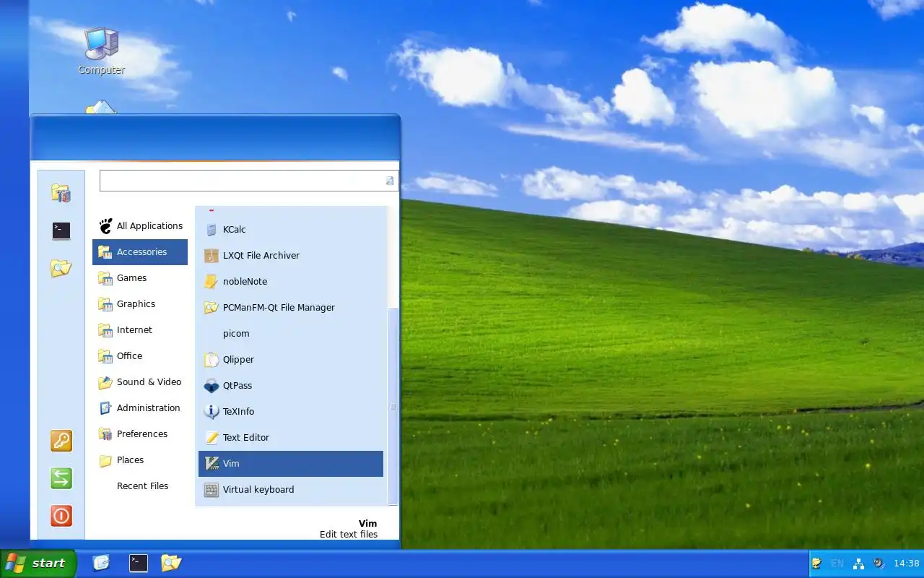The height and width of the screenshot is (578, 924).
Task: Launch LXQt File Archiver
Action: (291, 255)
